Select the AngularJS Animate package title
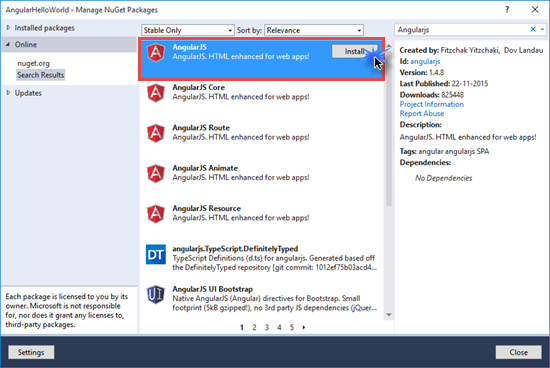The width and height of the screenshot is (550, 368). click(205, 168)
